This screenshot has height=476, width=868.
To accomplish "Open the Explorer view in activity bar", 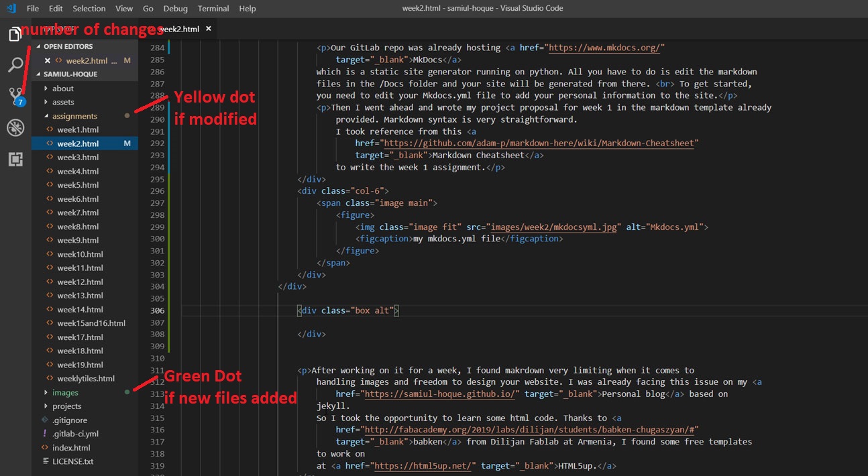I will [x=15, y=34].
